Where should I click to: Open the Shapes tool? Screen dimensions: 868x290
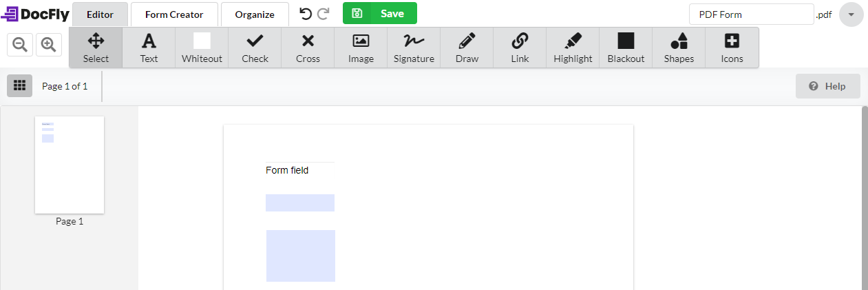click(x=679, y=48)
